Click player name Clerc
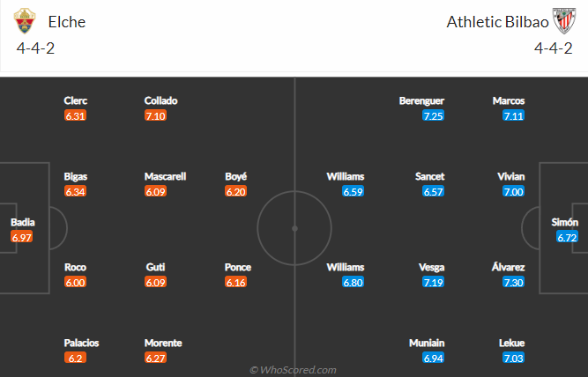Screen dimensions: 588x377 [x=76, y=100]
